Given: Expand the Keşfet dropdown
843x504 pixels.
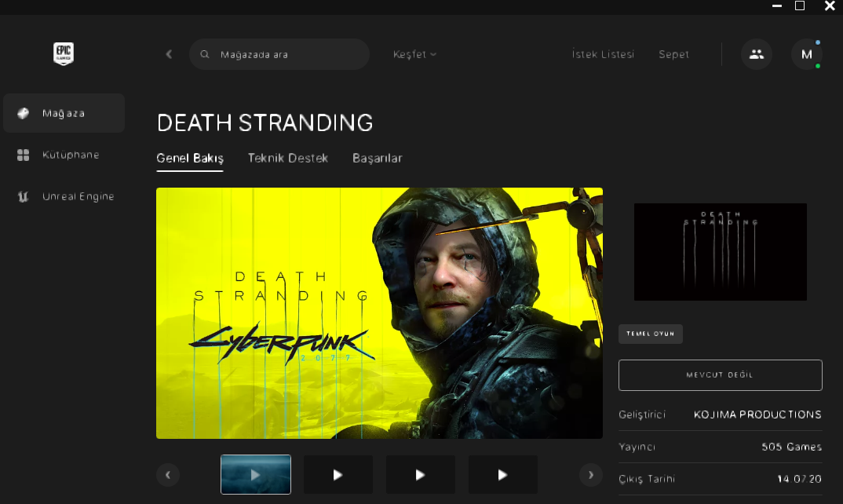Looking at the screenshot, I should 414,54.
